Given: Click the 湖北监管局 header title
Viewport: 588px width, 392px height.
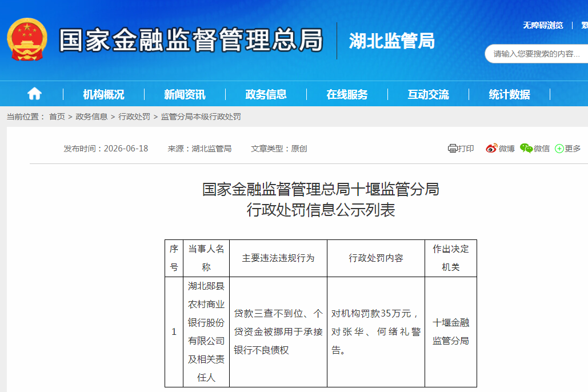Looking at the screenshot, I should point(392,41).
